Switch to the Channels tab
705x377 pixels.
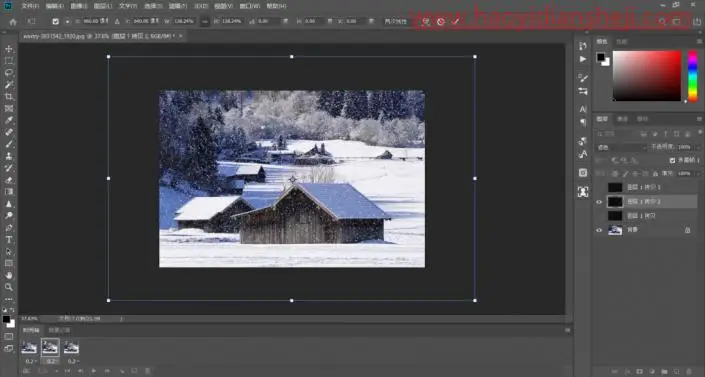(622, 119)
